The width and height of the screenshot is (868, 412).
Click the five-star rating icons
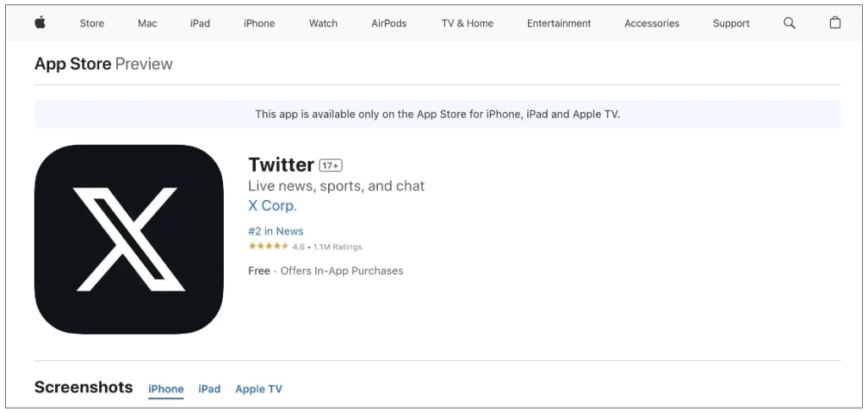tap(268, 247)
